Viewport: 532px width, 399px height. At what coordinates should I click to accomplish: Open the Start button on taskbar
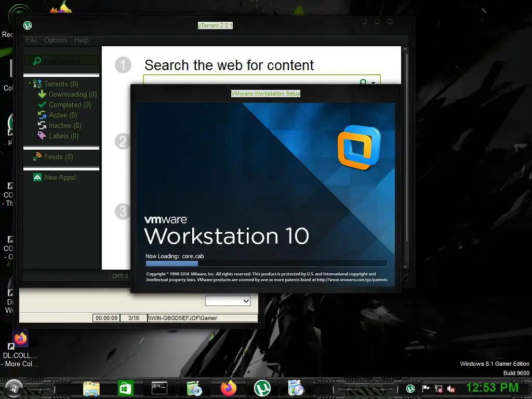pyautogui.click(x=14, y=388)
